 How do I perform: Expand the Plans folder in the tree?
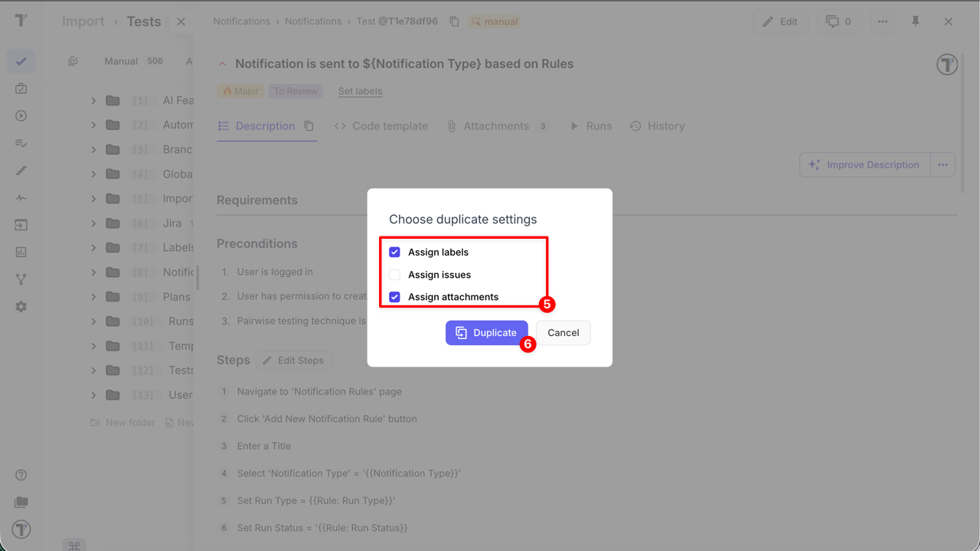[x=93, y=296]
